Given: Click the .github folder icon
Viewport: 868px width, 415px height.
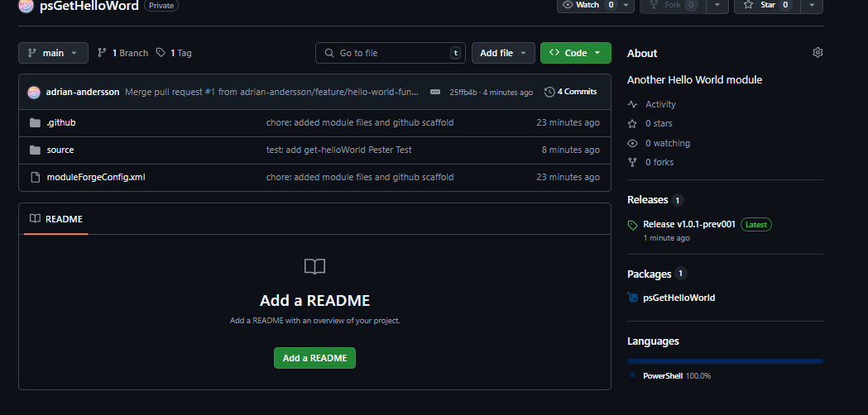Looking at the screenshot, I should click(35, 123).
